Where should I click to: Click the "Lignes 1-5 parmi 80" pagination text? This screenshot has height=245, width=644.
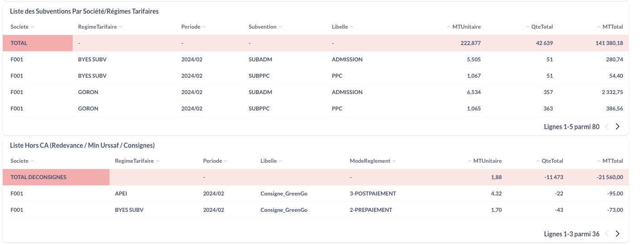point(571,127)
